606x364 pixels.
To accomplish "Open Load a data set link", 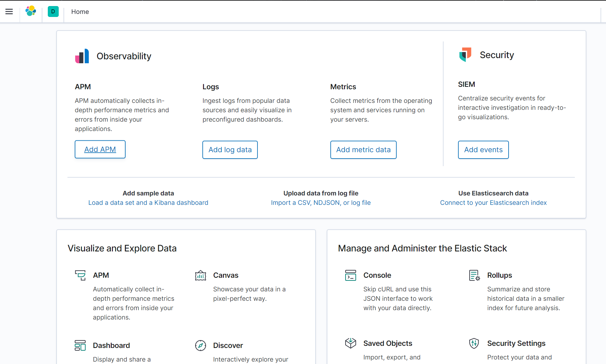I will tap(148, 203).
